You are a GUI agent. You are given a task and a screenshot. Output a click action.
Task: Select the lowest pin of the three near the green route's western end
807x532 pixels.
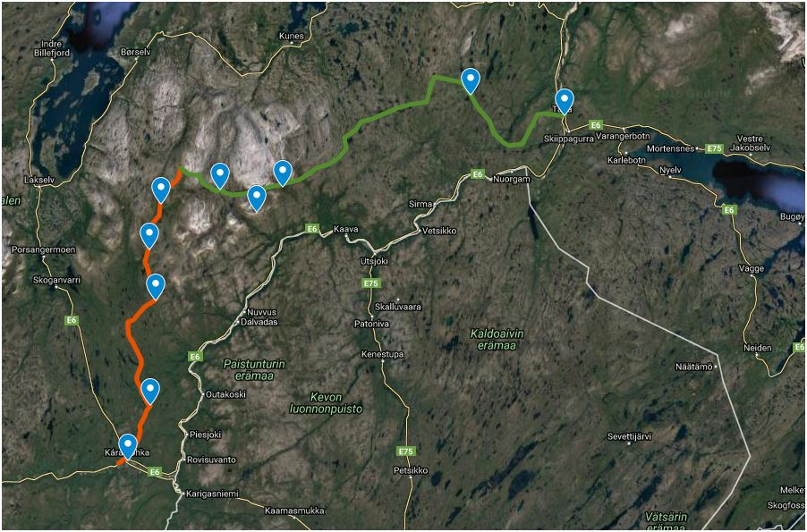(x=256, y=198)
